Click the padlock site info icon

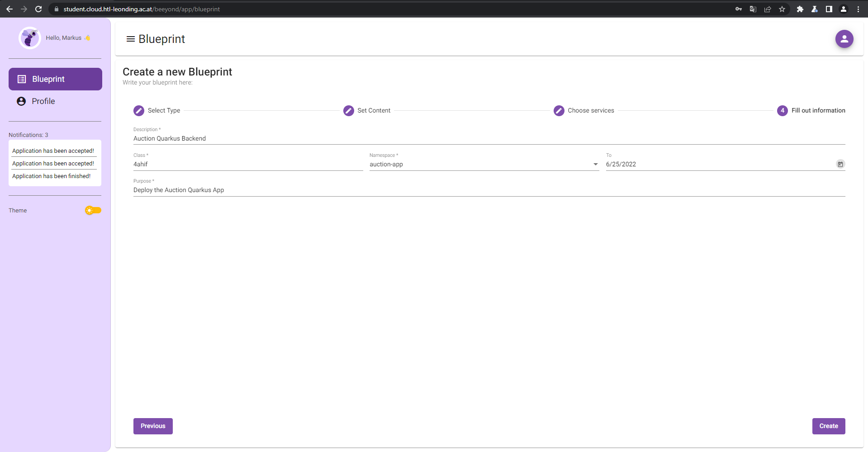[57, 9]
